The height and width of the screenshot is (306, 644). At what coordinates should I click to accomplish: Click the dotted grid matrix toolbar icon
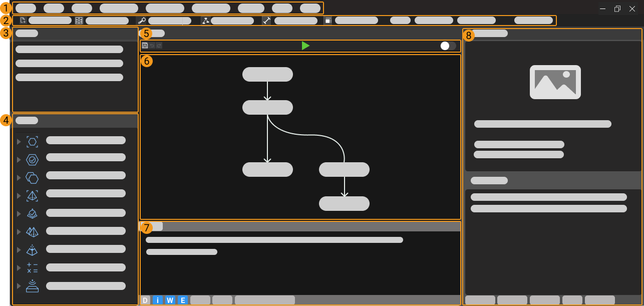click(79, 21)
